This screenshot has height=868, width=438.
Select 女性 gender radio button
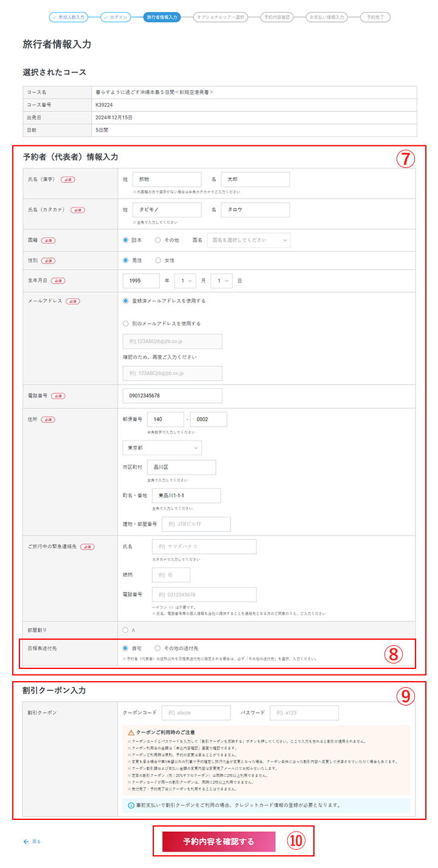(158, 261)
